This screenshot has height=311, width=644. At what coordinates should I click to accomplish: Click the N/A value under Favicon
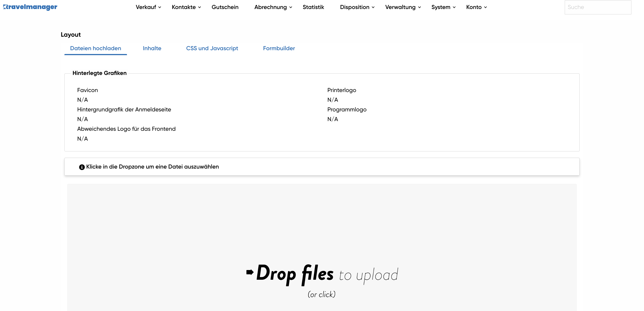point(82,100)
